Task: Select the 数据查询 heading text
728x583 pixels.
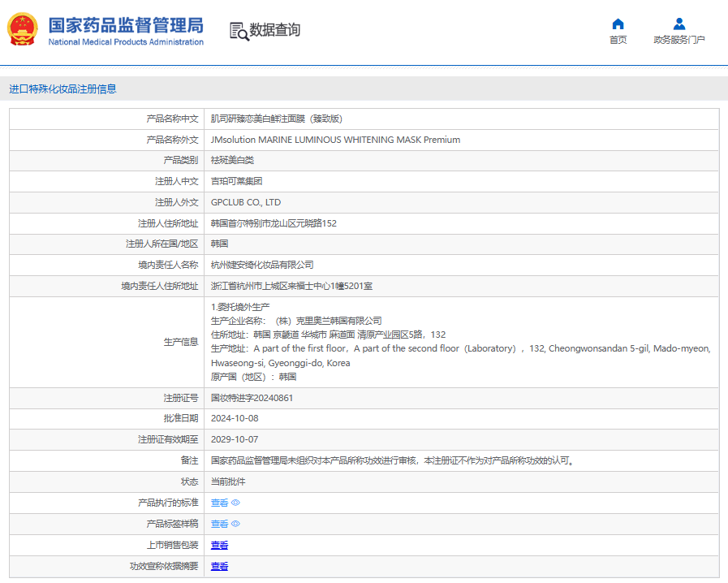Action: tap(275, 30)
